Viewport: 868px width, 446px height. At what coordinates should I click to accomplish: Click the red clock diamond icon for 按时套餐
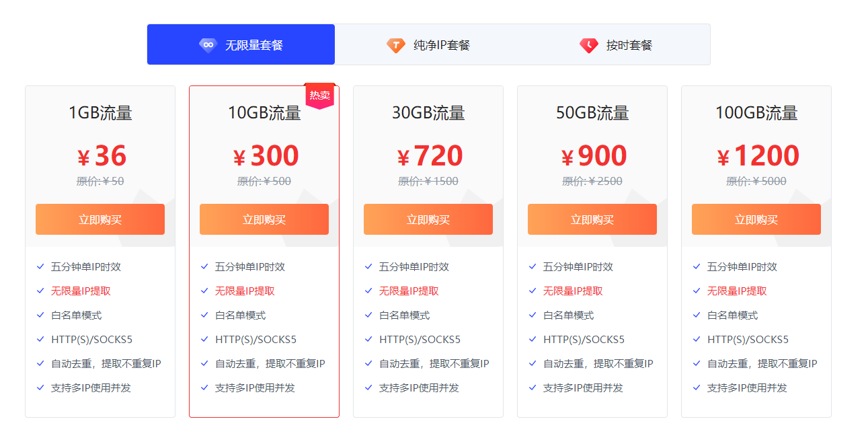pos(589,45)
